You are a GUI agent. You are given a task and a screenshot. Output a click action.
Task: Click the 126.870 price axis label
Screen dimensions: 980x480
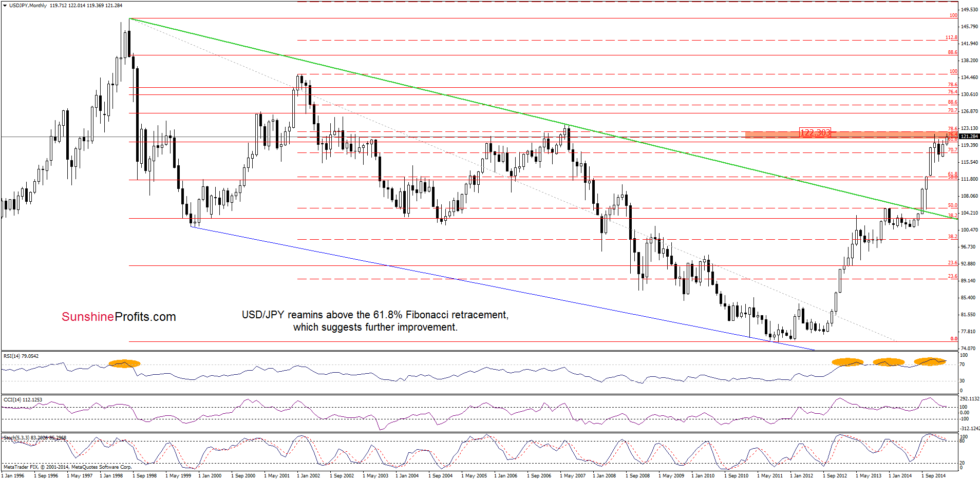tap(969, 111)
